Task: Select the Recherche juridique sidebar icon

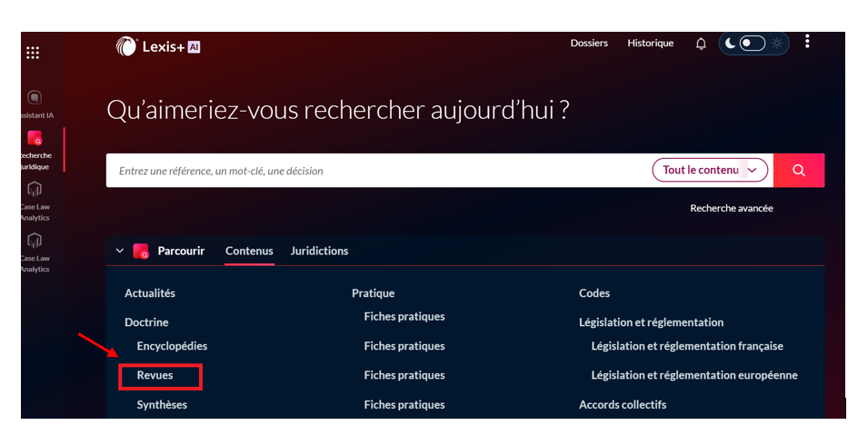Action: (35, 139)
